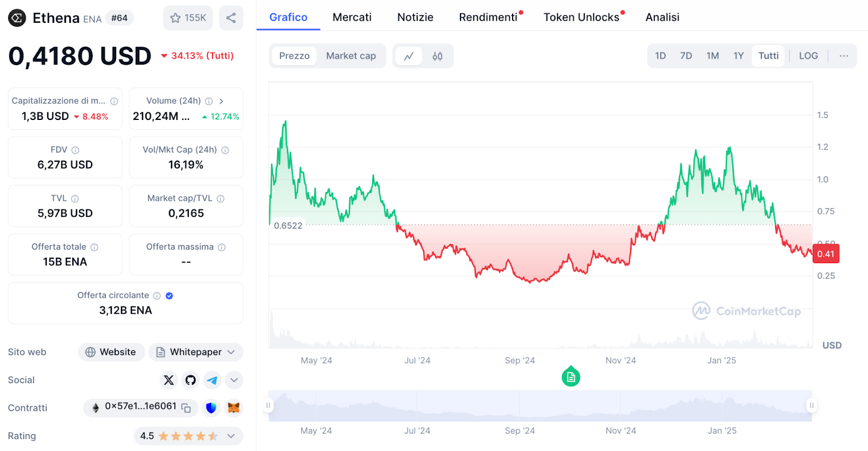The width and height of the screenshot is (868, 451).
Task: Open the Telegram social link
Action: coord(212,380)
